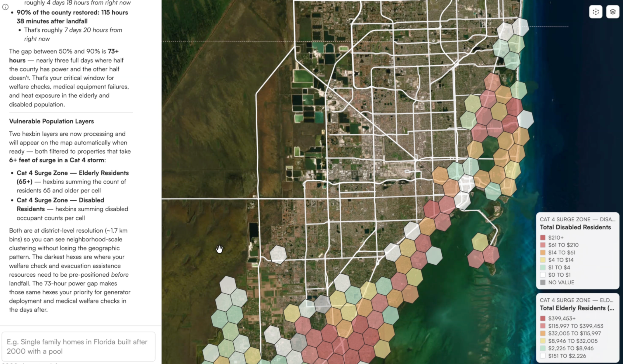Select the $8,946 TO $32,005 swatch
The image size is (623, 364).
(x=543, y=341)
